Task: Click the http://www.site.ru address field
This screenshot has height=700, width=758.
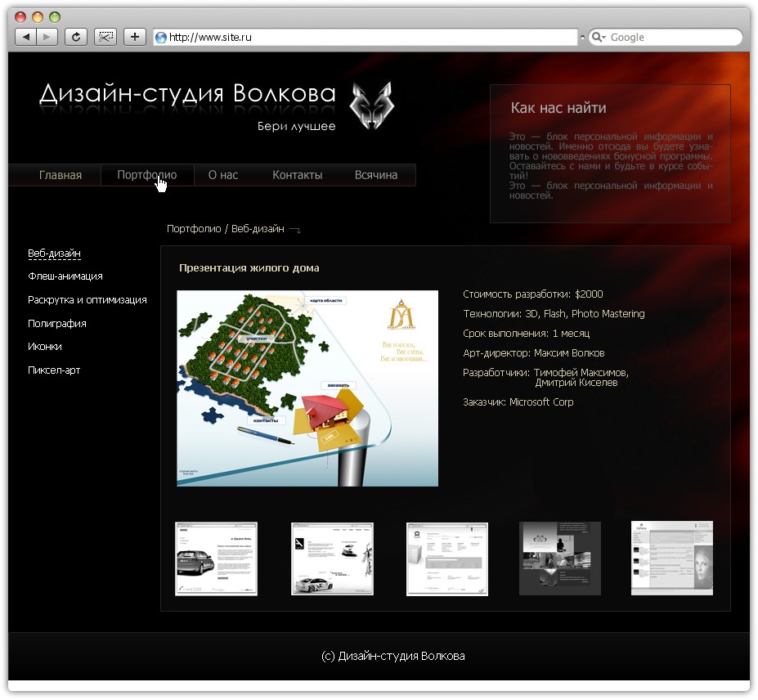Action: pos(366,38)
